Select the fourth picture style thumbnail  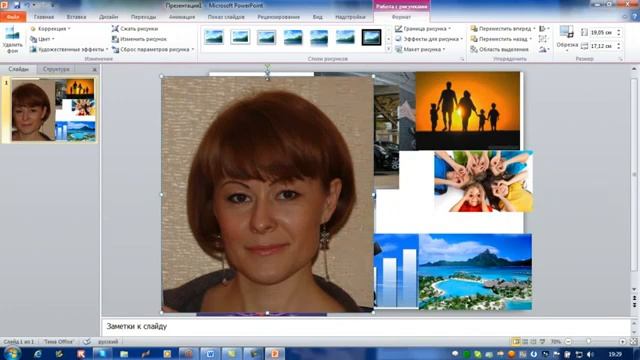293,37
